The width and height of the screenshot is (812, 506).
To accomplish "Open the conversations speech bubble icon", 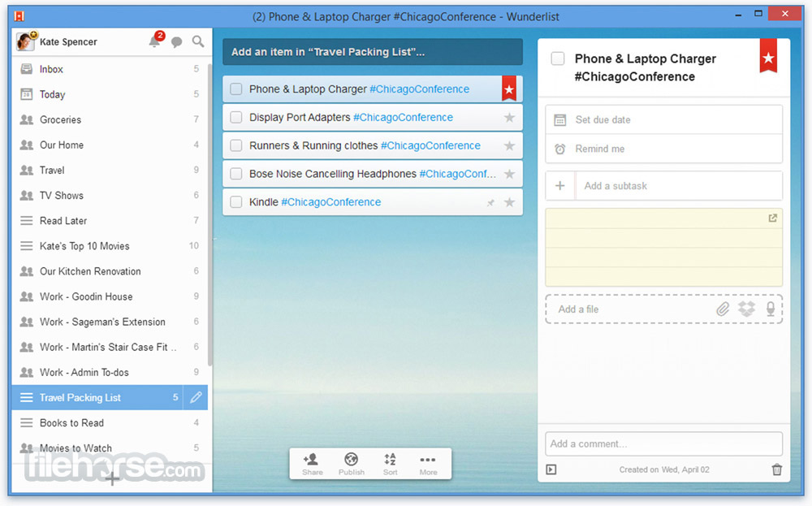I will [176, 42].
